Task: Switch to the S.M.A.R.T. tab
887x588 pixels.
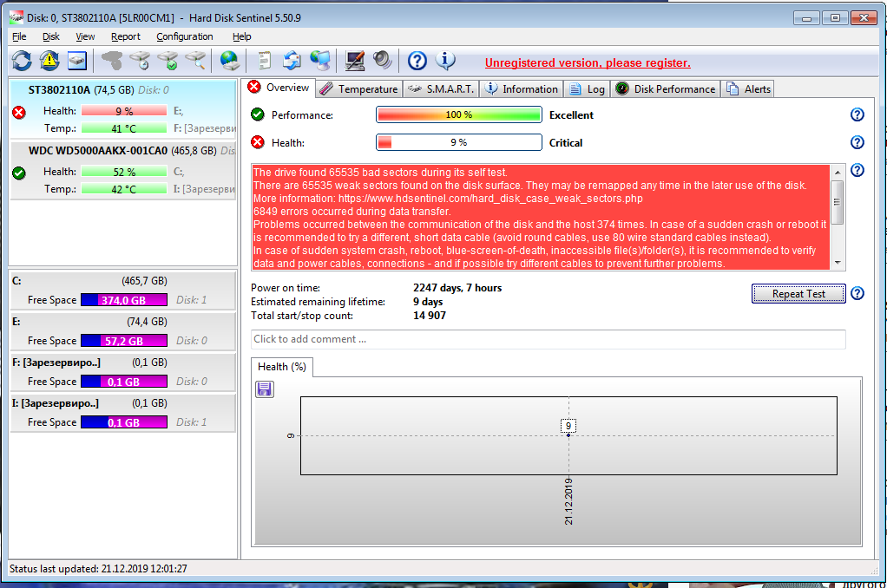Action: point(441,88)
